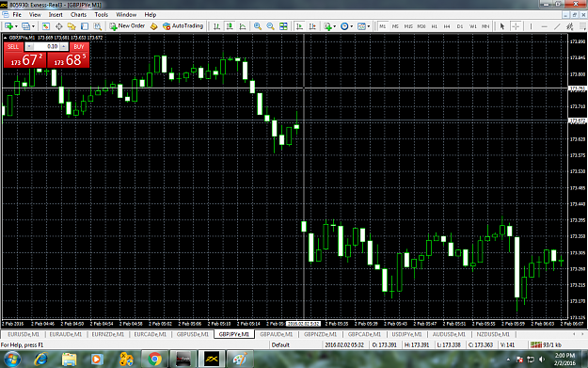Expand the Periodicity dropdown arrow
The height and width of the screenshot is (368, 588).
(351, 26)
